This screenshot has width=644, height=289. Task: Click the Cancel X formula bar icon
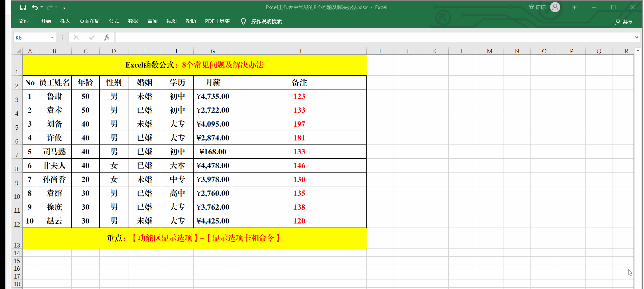(76, 37)
